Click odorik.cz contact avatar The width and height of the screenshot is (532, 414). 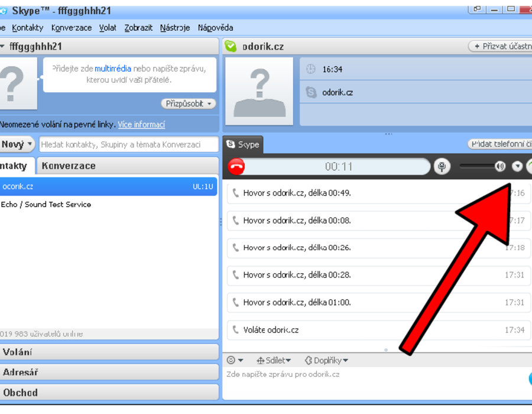(x=259, y=92)
